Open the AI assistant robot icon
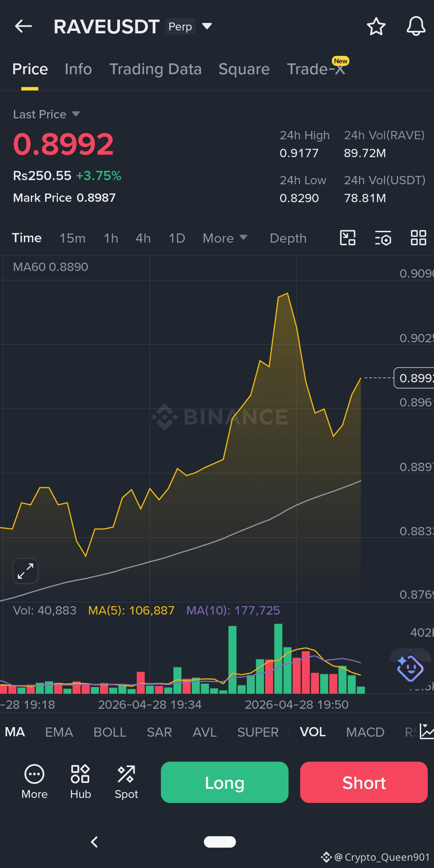The height and width of the screenshot is (868, 434). [410, 668]
